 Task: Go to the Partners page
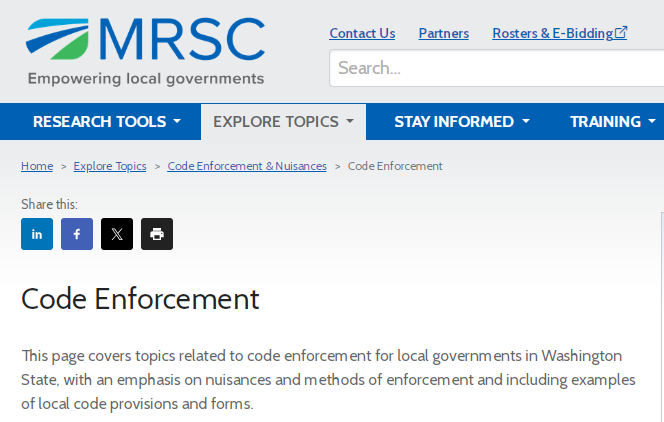pyautogui.click(x=443, y=33)
